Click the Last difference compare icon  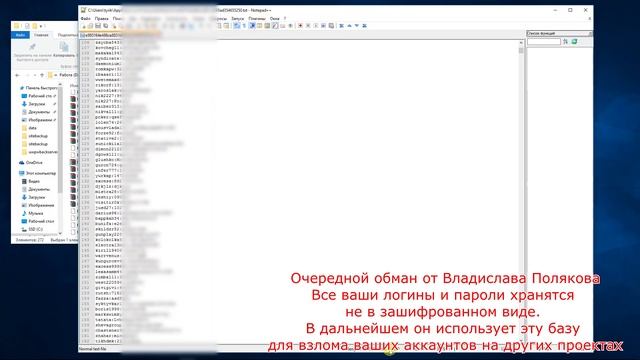coord(364,26)
